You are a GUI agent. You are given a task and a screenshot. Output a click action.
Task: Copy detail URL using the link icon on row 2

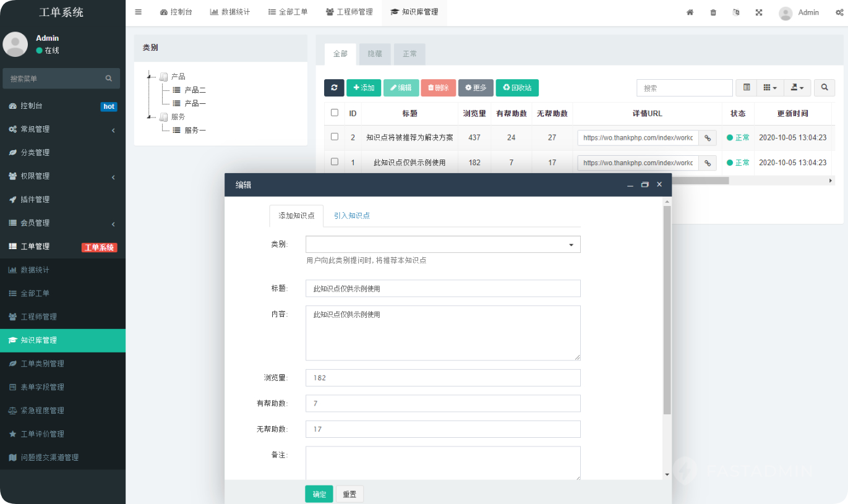point(708,137)
